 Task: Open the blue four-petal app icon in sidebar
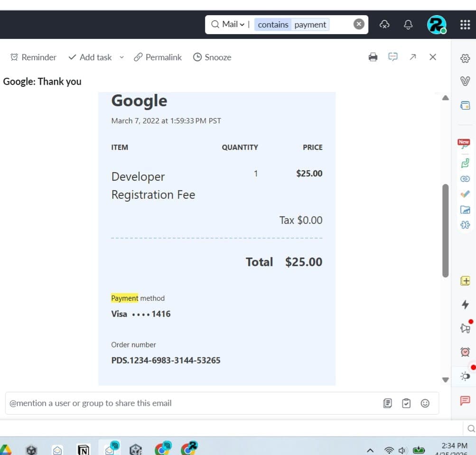465,224
